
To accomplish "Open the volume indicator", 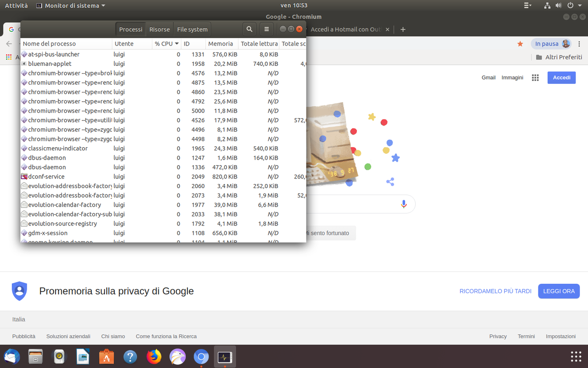I will point(559,6).
